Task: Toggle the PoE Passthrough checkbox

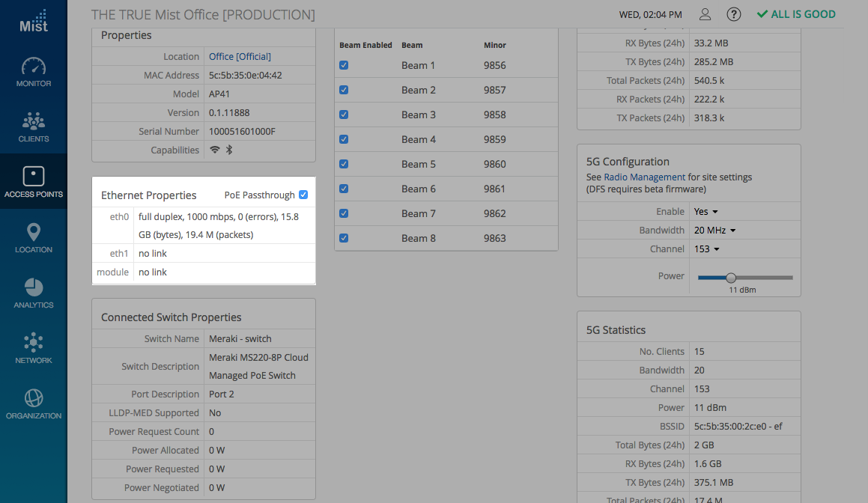Action: tap(303, 195)
